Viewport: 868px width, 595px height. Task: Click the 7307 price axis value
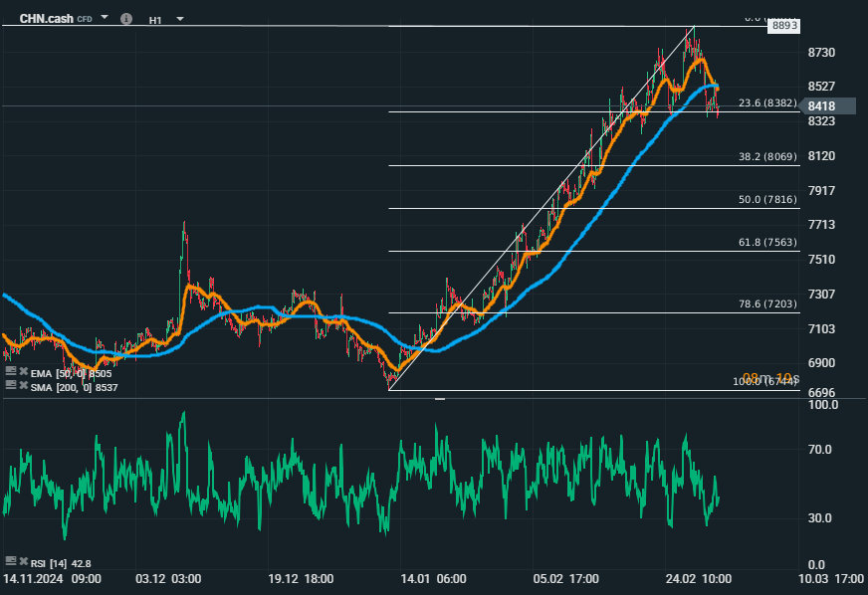821,294
